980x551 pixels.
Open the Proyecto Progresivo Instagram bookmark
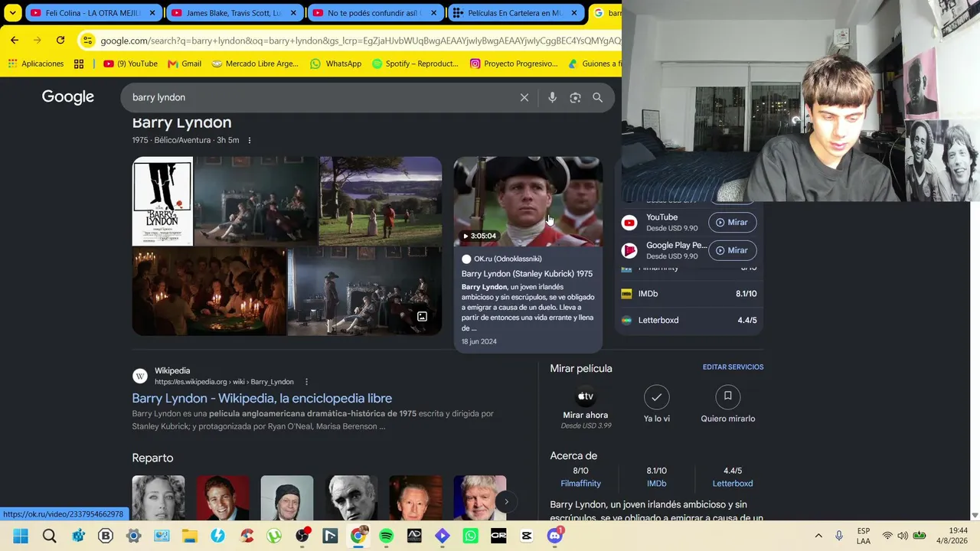[x=514, y=64]
